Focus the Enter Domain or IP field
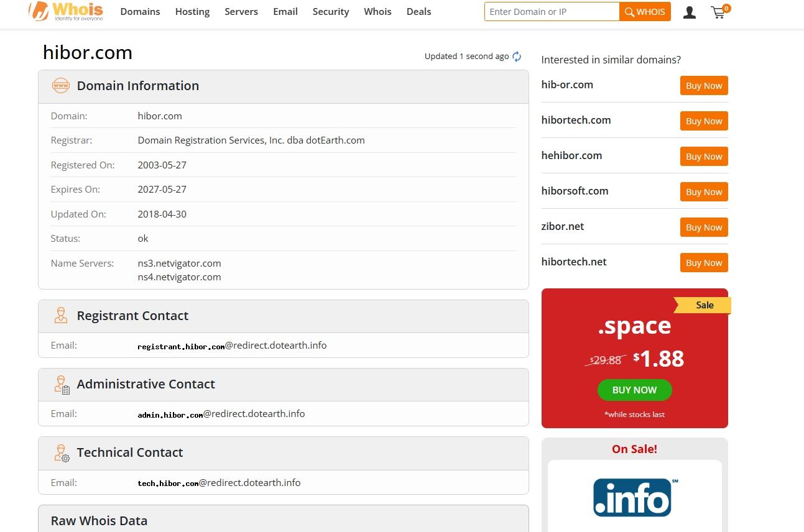The height and width of the screenshot is (532, 804). pyautogui.click(x=552, y=12)
